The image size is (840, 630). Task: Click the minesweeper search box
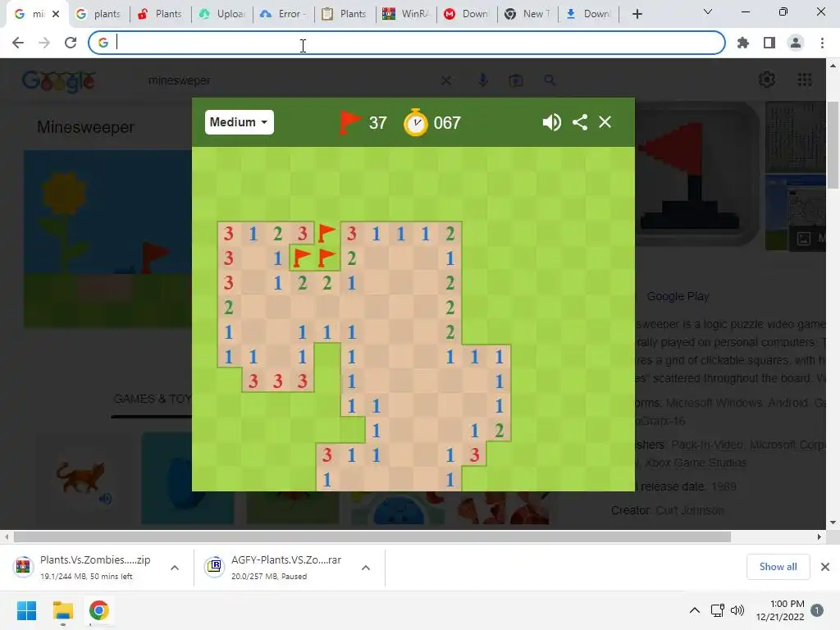(x=290, y=80)
